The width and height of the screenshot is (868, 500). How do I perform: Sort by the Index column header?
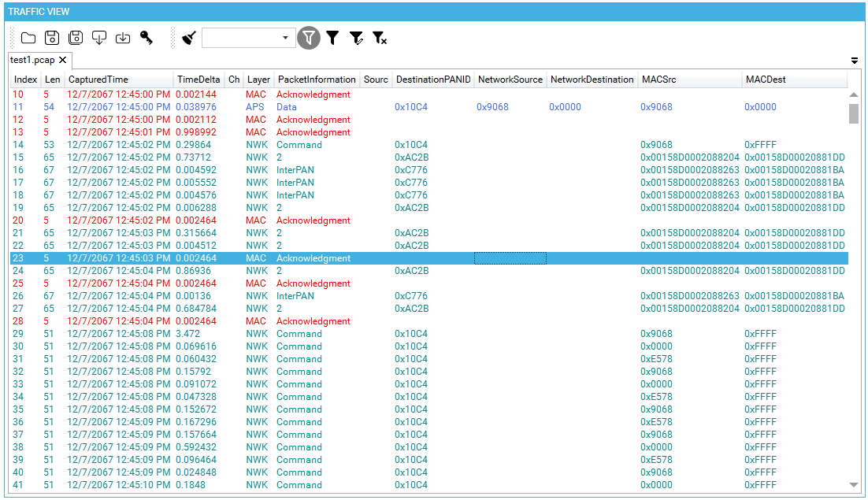click(25, 80)
